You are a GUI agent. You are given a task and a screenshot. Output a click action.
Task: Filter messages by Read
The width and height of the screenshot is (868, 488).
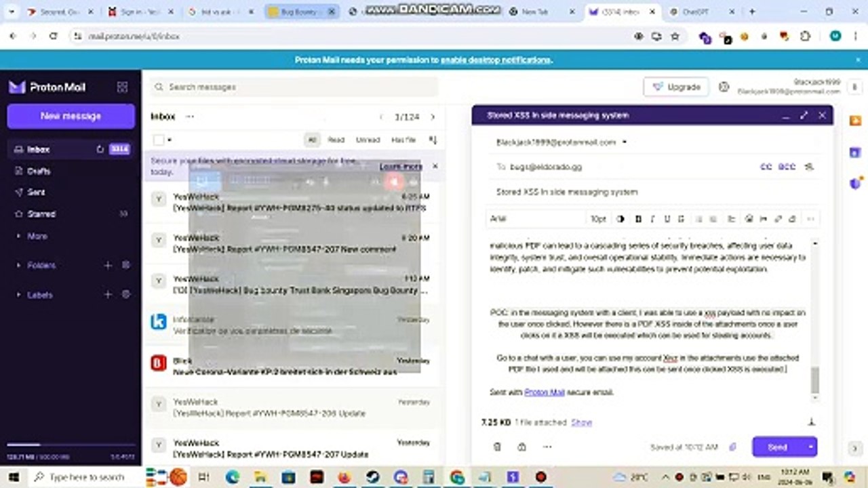[336, 140]
